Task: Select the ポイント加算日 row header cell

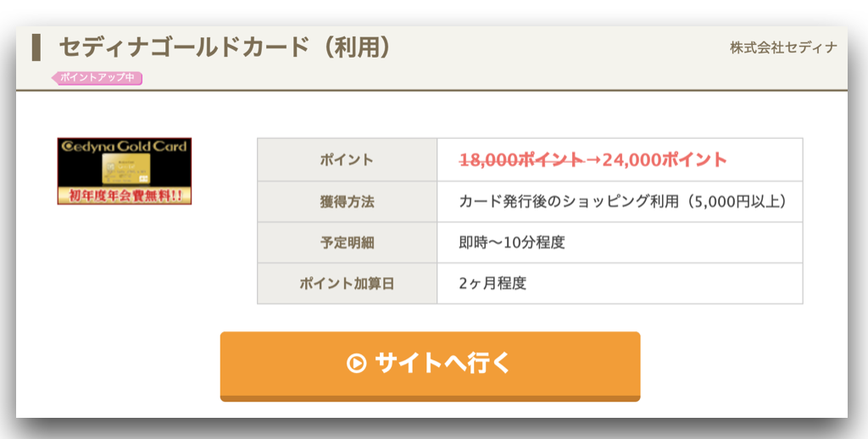Action: click(x=347, y=283)
